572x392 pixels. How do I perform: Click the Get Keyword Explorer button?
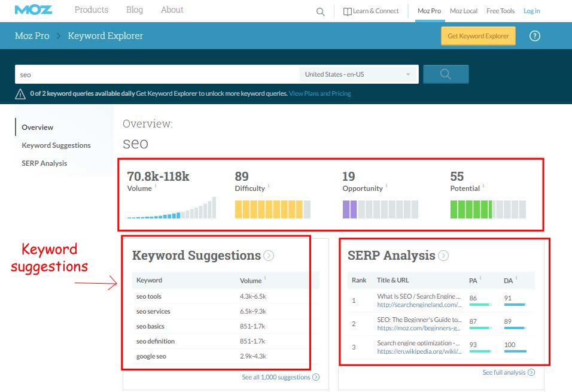(478, 36)
